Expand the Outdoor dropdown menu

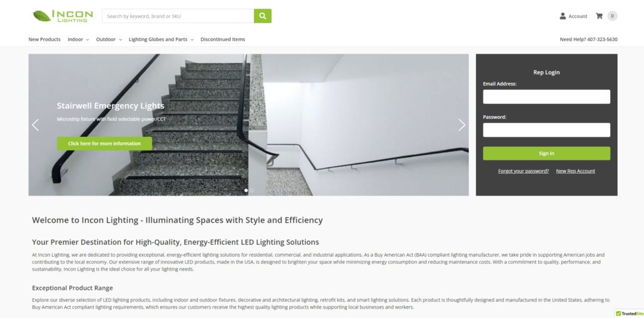coord(109,39)
